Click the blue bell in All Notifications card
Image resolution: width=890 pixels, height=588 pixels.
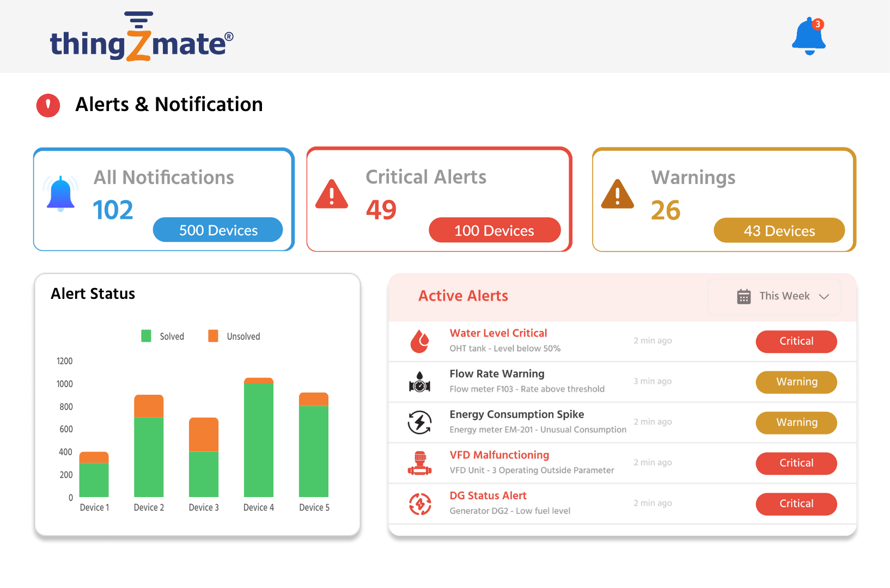(x=60, y=194)
